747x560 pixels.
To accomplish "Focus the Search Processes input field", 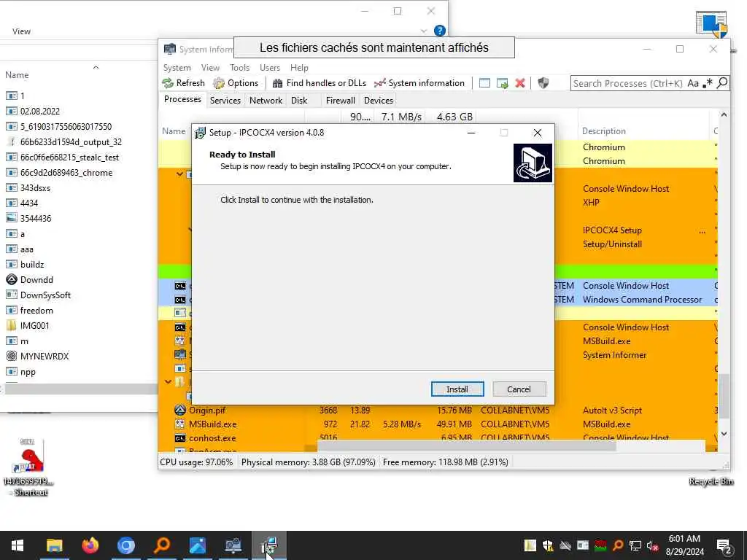I will point(628,83).
